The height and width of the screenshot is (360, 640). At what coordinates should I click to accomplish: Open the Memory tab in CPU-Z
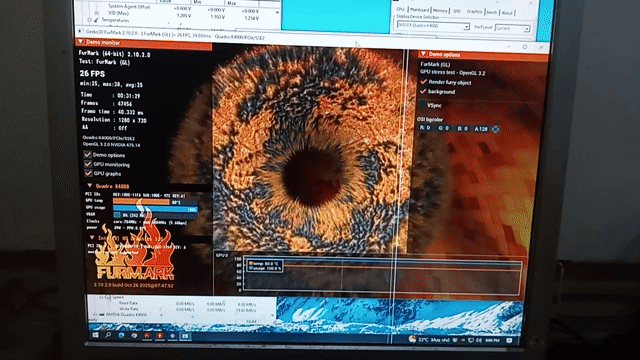point(440,11)
